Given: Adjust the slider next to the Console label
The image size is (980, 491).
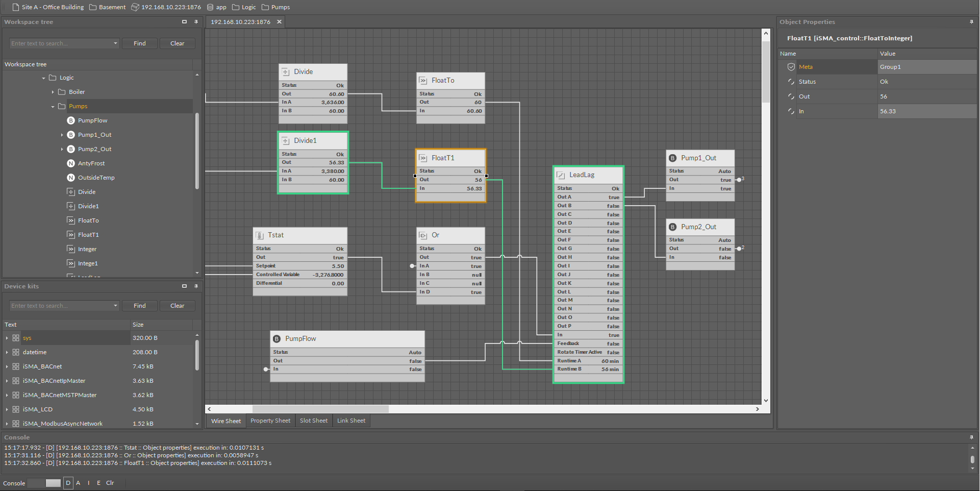Looking at the screenshot, I should pyautogui.click(x=53, y=483).
